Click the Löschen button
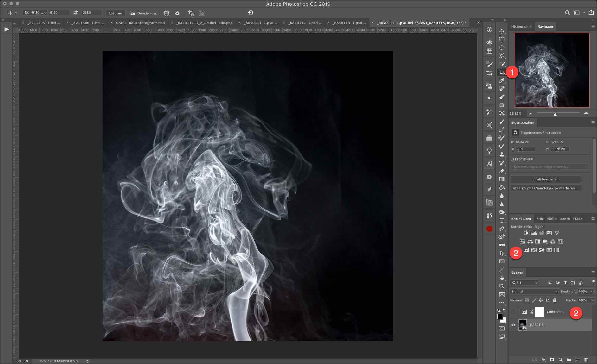The image size is (597, 364). click(x=115, y=13)
